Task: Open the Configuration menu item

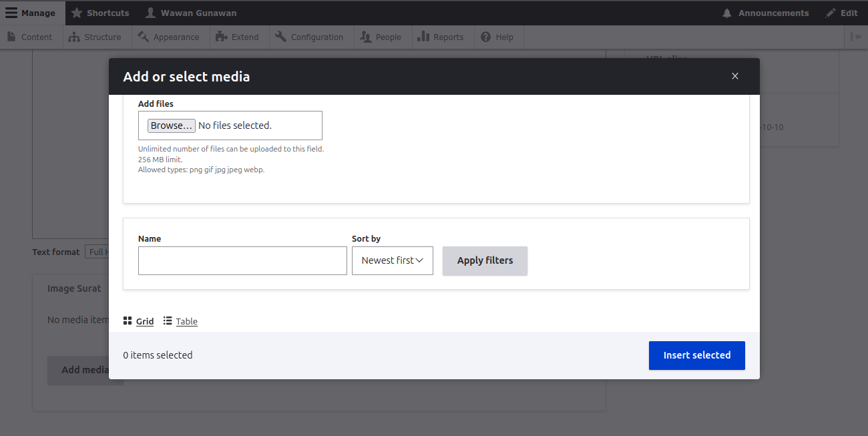Action: pos(309,37)
